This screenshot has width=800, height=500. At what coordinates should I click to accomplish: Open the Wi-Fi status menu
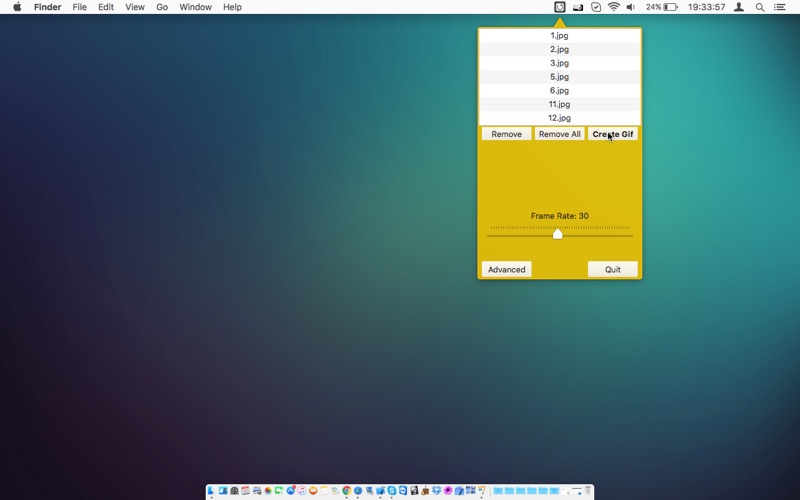click(x=614, y=7)
